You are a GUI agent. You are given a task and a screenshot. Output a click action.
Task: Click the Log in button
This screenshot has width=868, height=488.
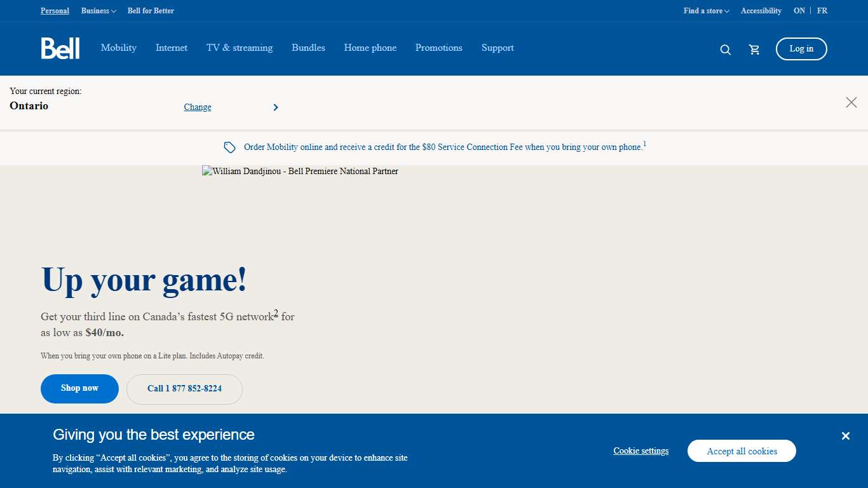point(801,49)
